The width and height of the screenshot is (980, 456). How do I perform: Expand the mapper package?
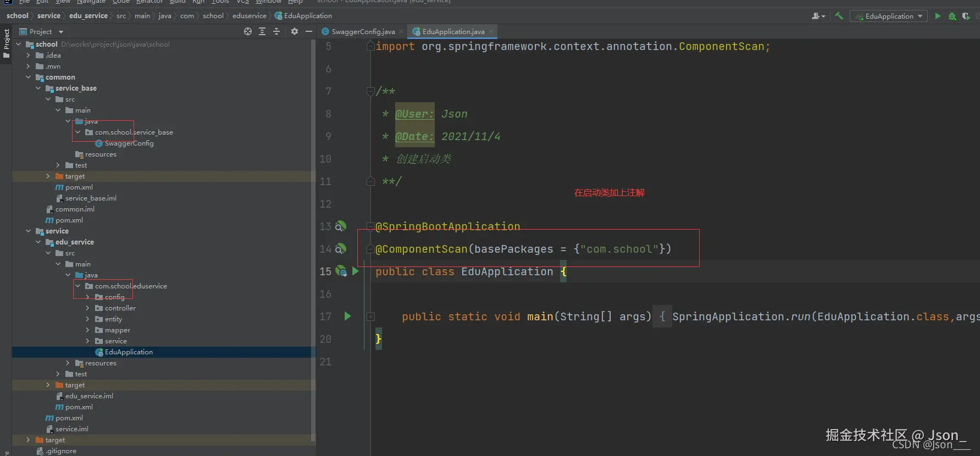coord(87,330)
